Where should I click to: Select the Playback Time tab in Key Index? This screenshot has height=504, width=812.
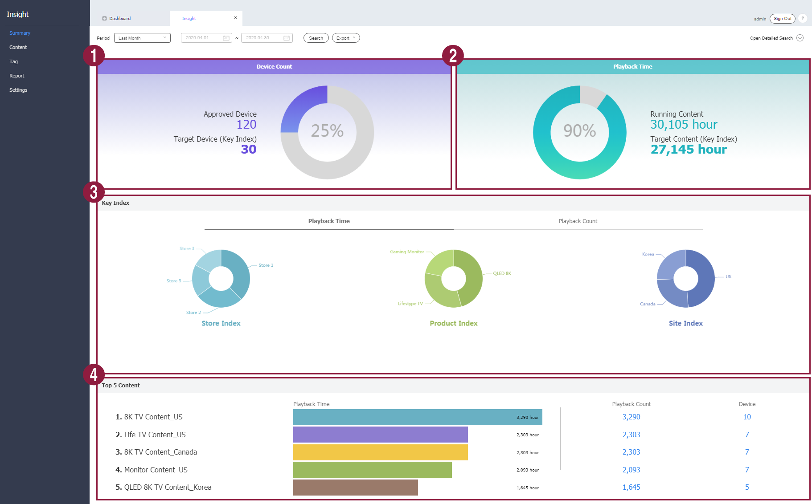click(x=329, y=221)
